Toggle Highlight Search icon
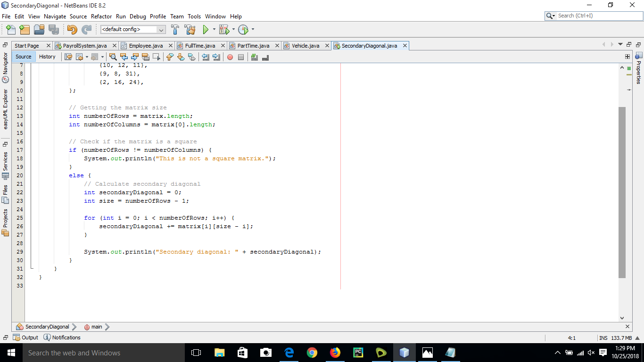This screenshot has width=644, height=362. (145, 57)
